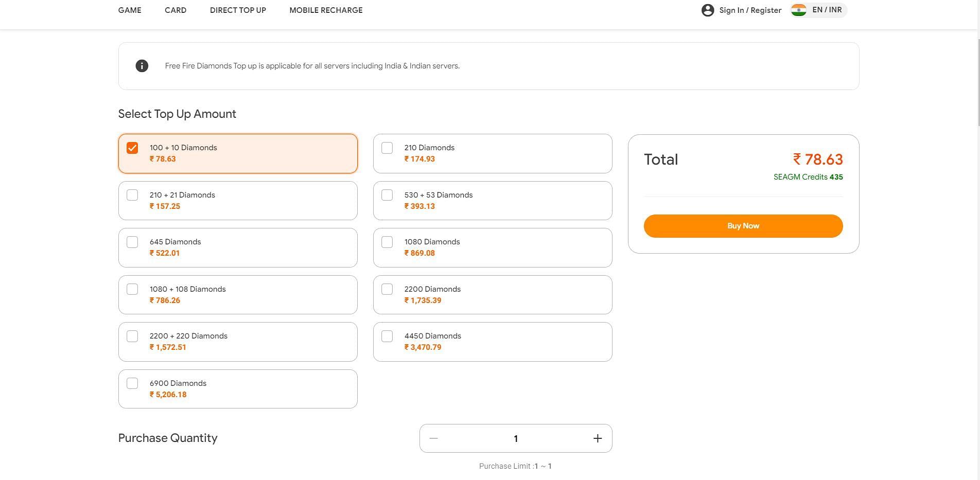
Task: Click the Purchase Quantity label
Action: coord(168,438)
